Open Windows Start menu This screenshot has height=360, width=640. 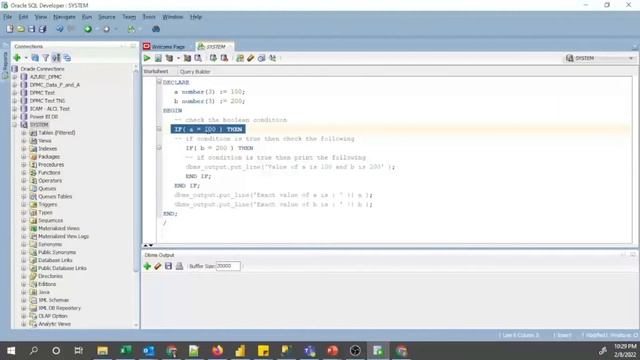pyautogui.click(x=11, y=351)
